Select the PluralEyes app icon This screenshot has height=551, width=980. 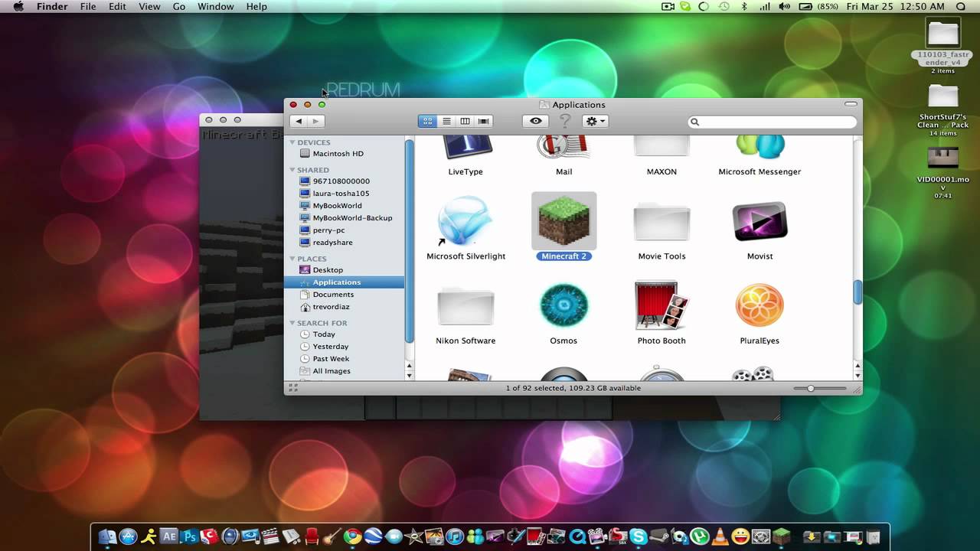[x=759, y=306]
